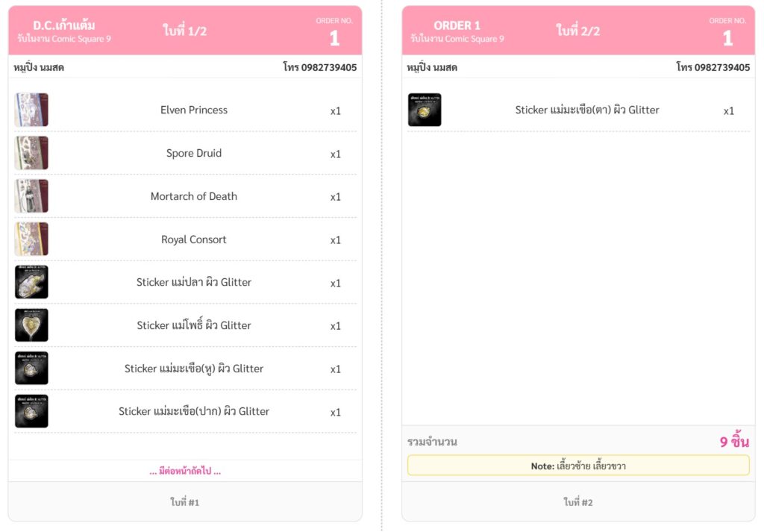Click the phone number on first slip
The height and width of the screenshot is (532, 764).
tap(319, 67)
